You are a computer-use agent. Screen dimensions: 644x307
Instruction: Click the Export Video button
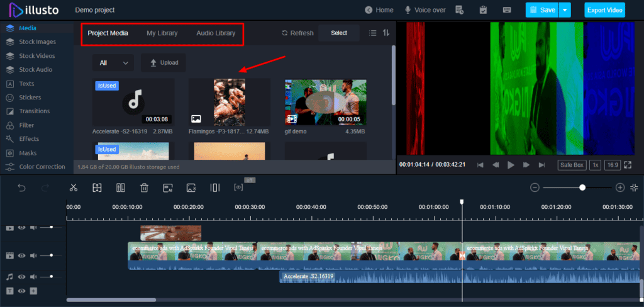pos(604,10)
